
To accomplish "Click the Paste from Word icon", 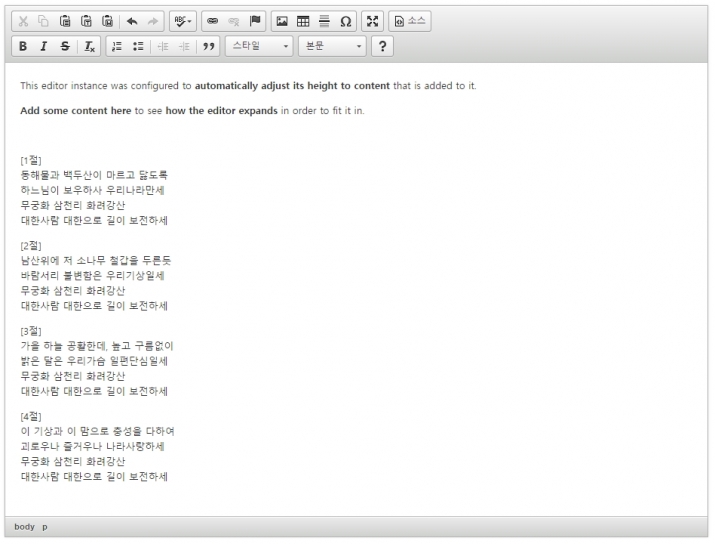I will (x=108, y=21).
